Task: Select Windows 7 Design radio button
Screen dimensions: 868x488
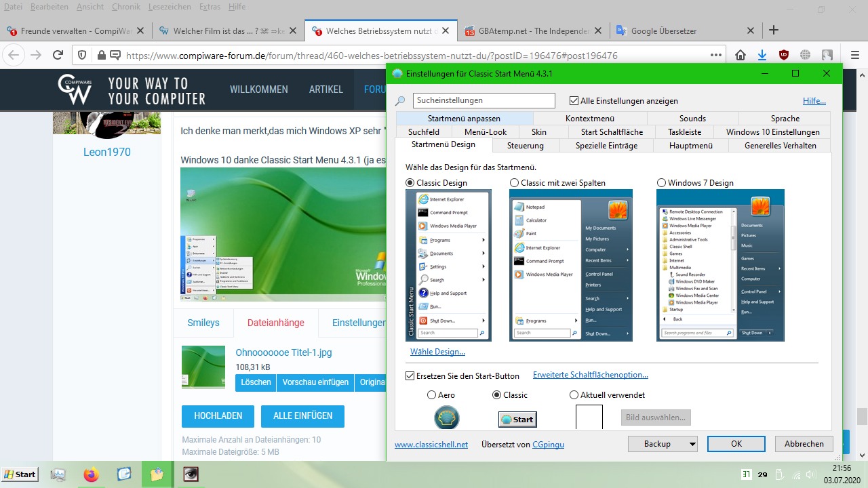Action: tap(661, 183)
